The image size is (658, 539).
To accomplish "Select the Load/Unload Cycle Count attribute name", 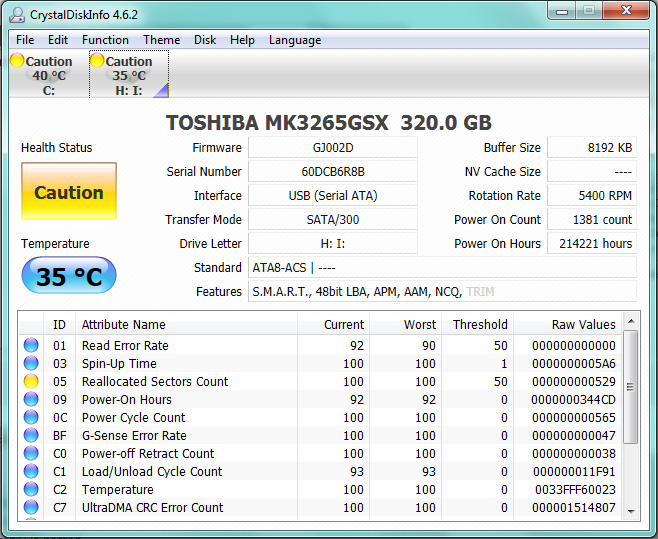I will click(x=152, y=471).
